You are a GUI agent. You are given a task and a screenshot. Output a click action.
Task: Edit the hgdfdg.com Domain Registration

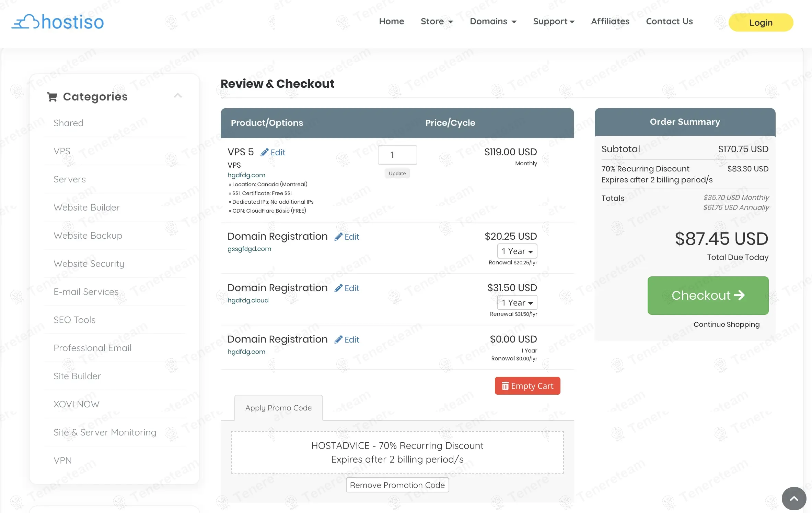pos(347,339)
